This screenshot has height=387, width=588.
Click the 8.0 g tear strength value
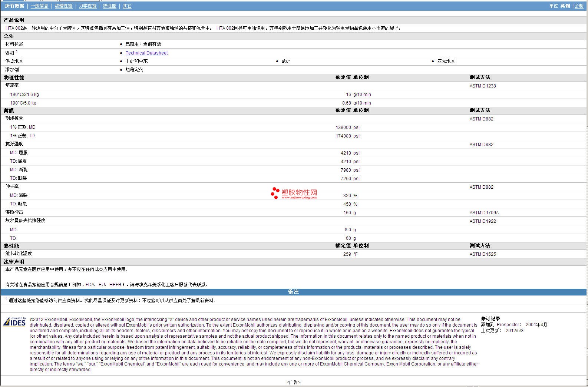(x=350, y=230)
